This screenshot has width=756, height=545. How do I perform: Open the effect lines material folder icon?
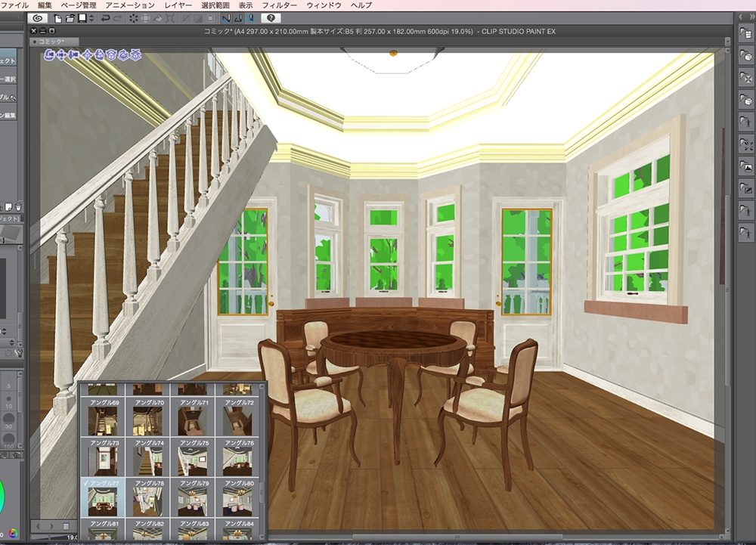(x=745, y=144)
